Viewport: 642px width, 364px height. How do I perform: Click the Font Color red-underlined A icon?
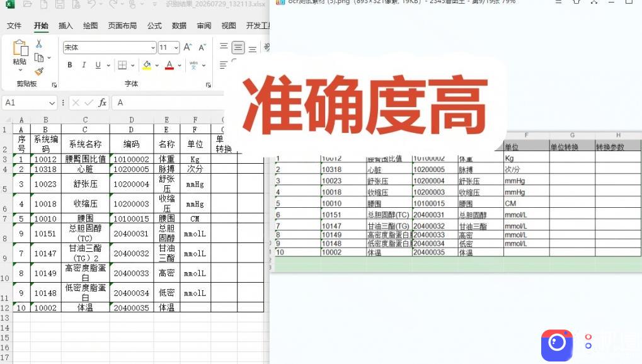coord(169,65)
